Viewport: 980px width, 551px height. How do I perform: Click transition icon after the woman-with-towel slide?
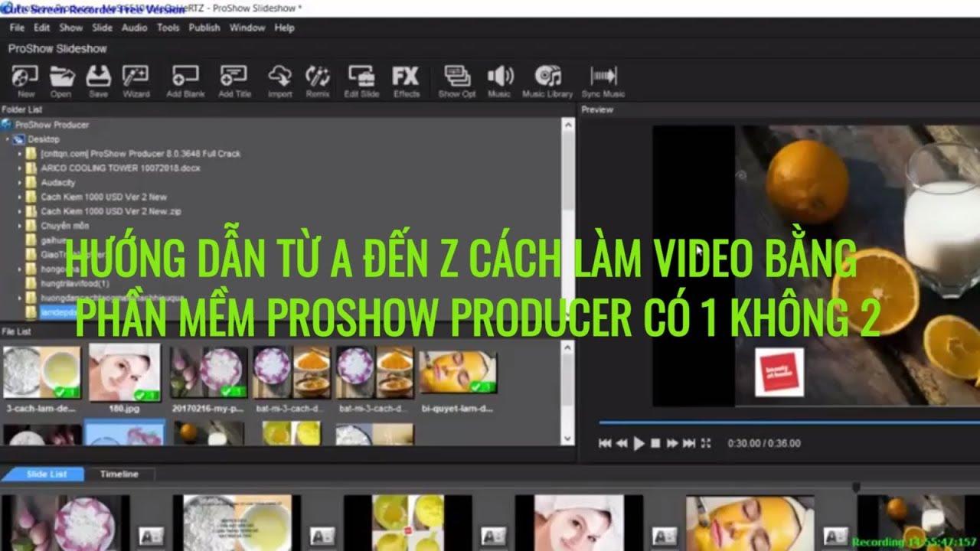click(x=664, y=536)
